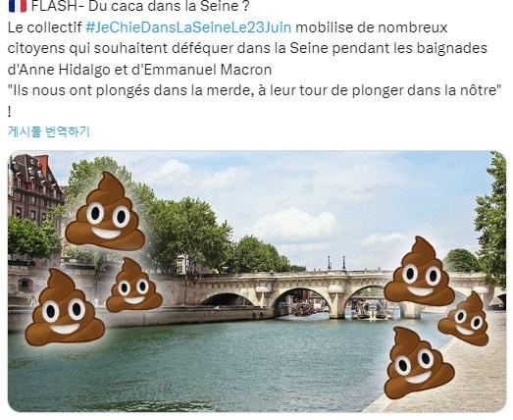Open the attached Seine river photo
This screenshot has height=420, width=513.
257,282
